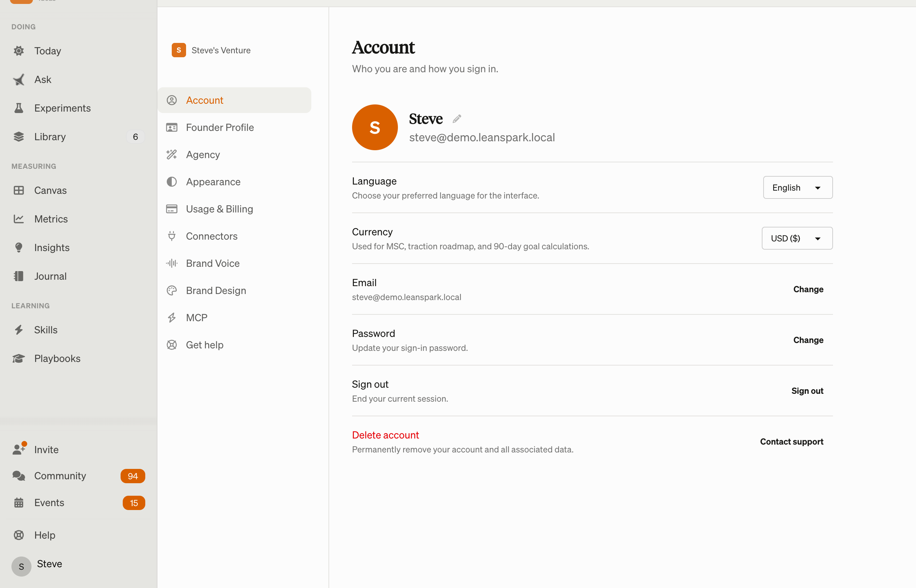Open the USD ($) currency dropdown

click(797, 238)
